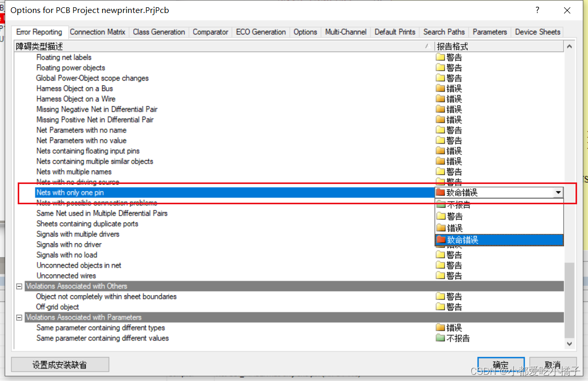Image resolution: width=588 pixels, height=381 pixels.
Task: Select the Signals with no driver row
Action: point(69,244)
